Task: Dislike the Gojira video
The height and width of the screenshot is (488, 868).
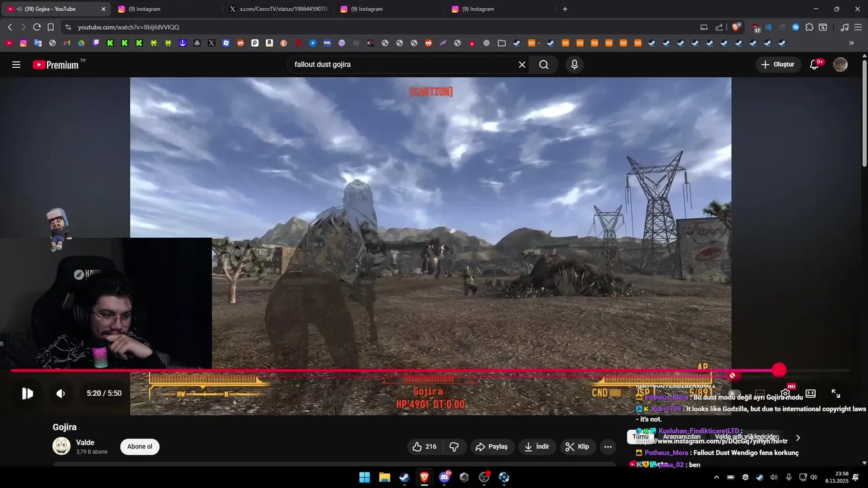Action: point(454,447)
